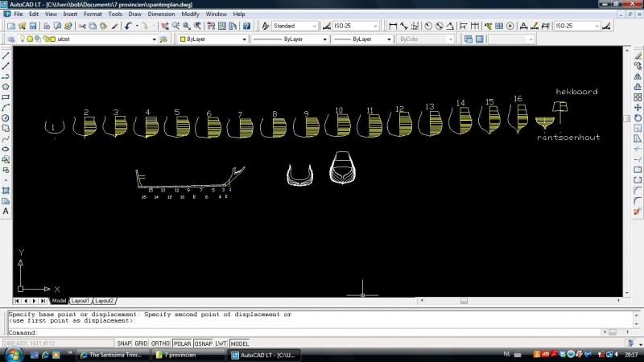644x362 pixels.
Task: Select the Erase tool in Modify toolbar
Action: 638,56
